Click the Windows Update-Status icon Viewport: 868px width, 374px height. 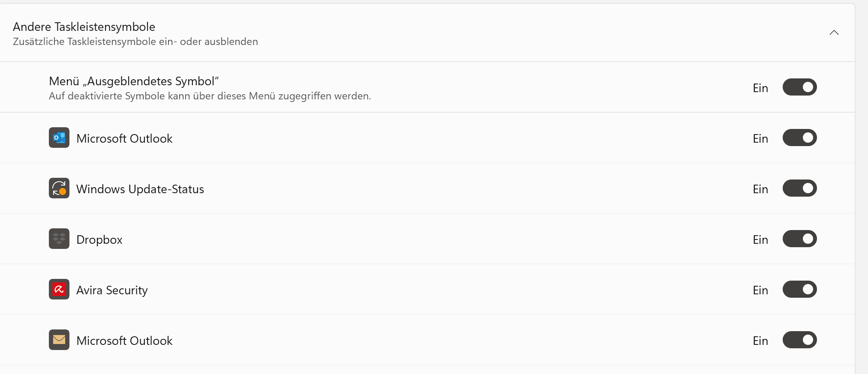[59, 188]
